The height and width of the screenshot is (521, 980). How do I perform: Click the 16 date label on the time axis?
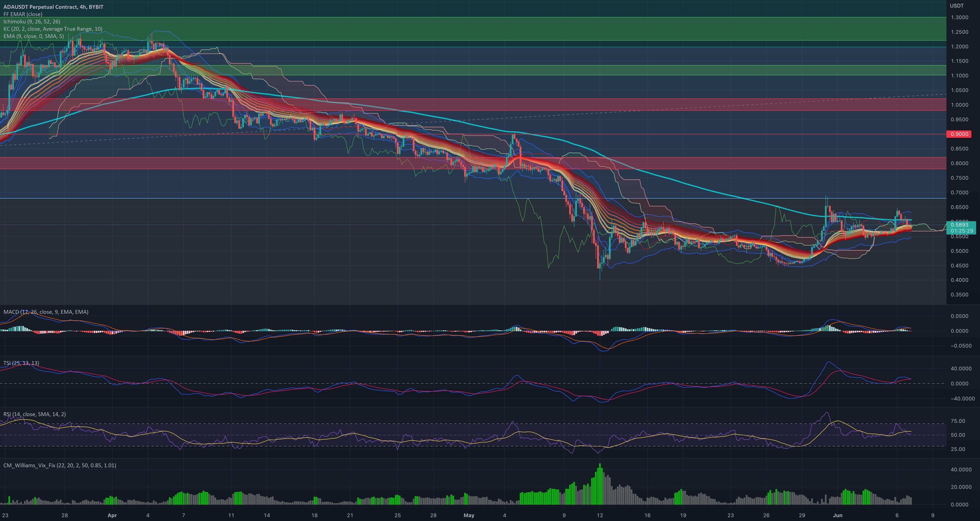click(647, 516)
